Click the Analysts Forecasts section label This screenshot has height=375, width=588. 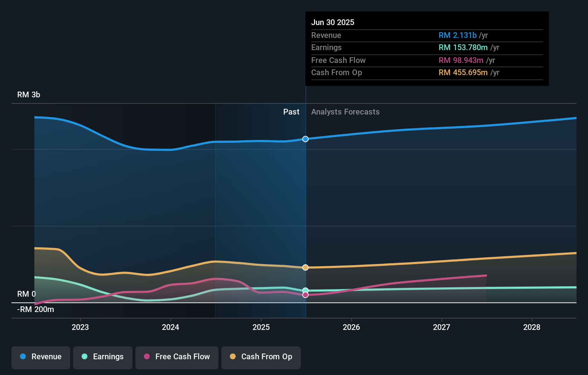click(x=345, y=112)
